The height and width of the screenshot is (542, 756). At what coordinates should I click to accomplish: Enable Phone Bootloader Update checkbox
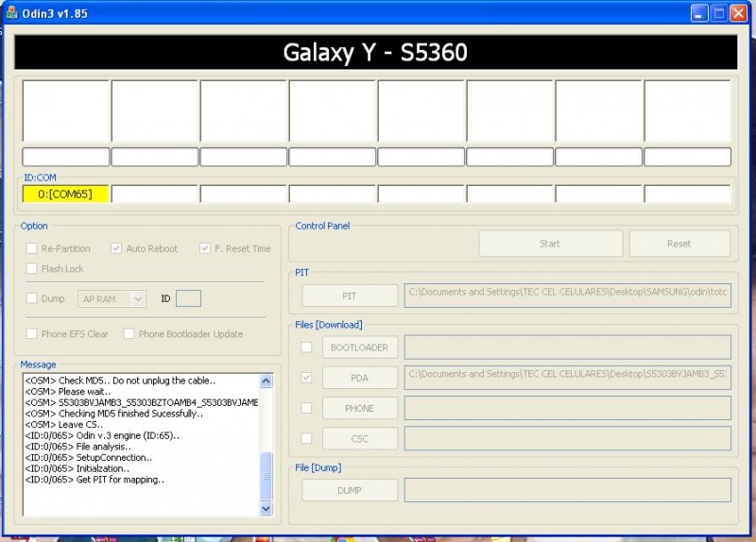pos(129,333)
